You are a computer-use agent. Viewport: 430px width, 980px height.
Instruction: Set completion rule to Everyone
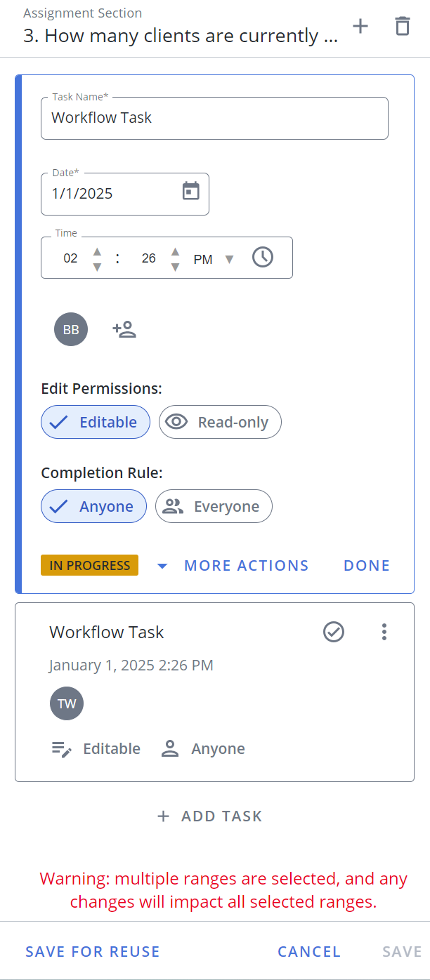coord(214,506)
